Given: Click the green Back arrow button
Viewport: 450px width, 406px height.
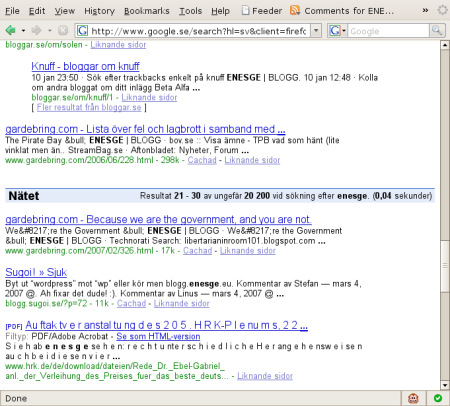Looking at the screenshot, I should pyautogui.click(x=11, y=31).
